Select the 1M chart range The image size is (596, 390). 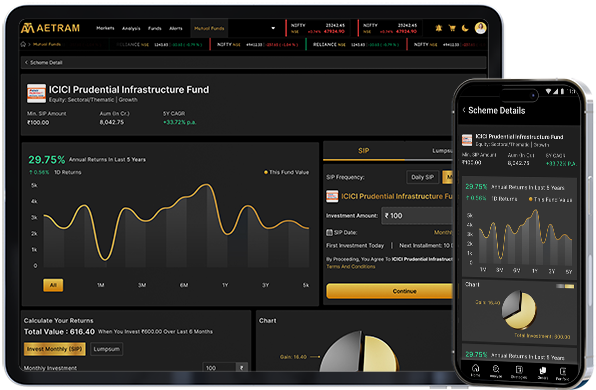101,285
